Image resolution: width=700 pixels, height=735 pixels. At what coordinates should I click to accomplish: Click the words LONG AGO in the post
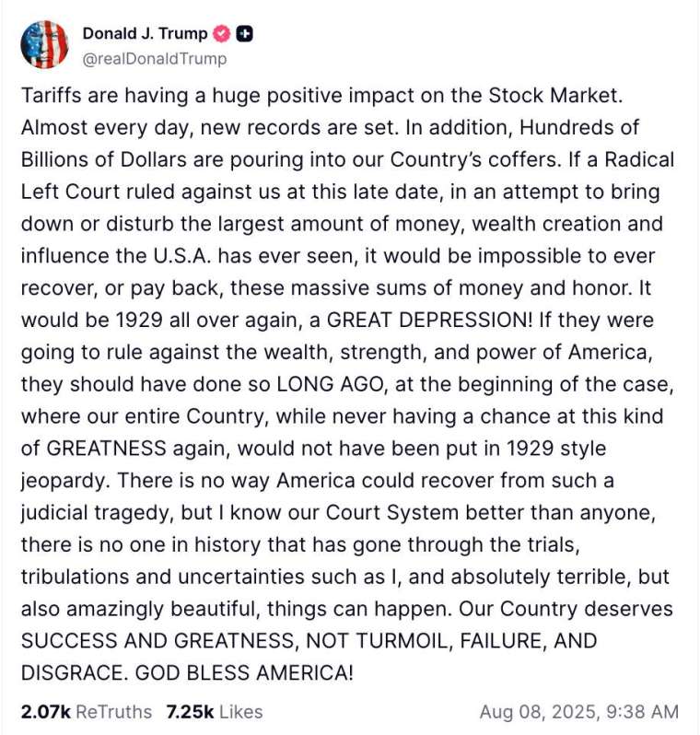(x=331, y=384)
